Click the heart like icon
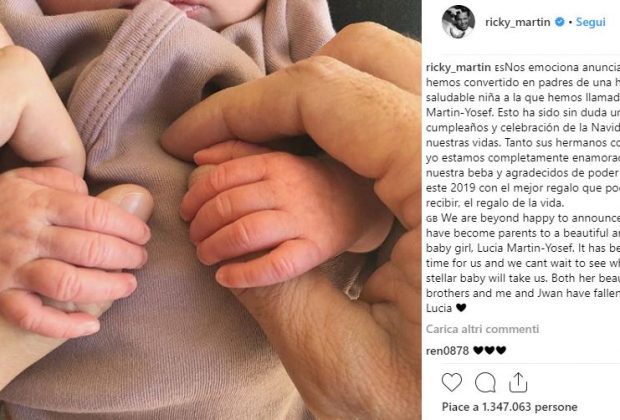Image resolution: width=620 pixels, height=420 pixels. click(451, 382)
